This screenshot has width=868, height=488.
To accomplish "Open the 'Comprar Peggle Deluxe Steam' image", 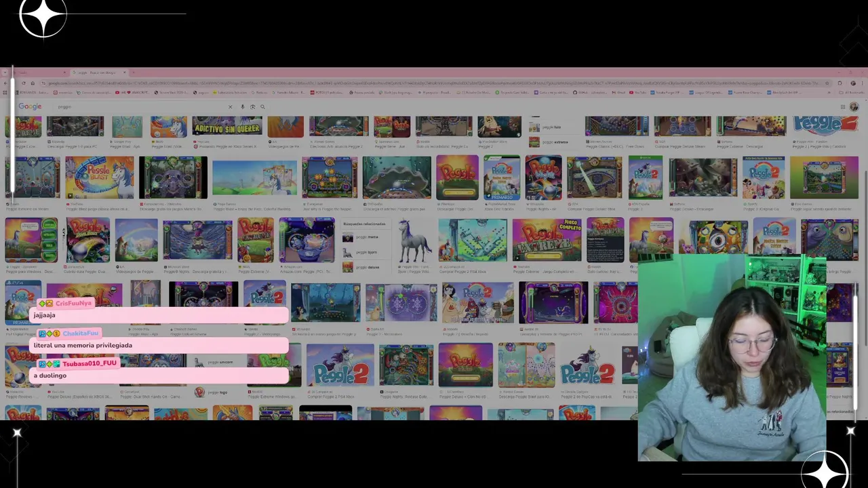I will click(x=682, y=127).
